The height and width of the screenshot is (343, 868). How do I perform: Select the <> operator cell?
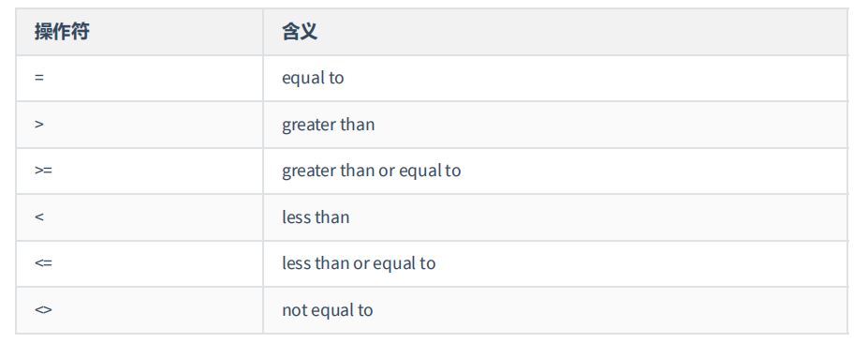coord(140,310)
